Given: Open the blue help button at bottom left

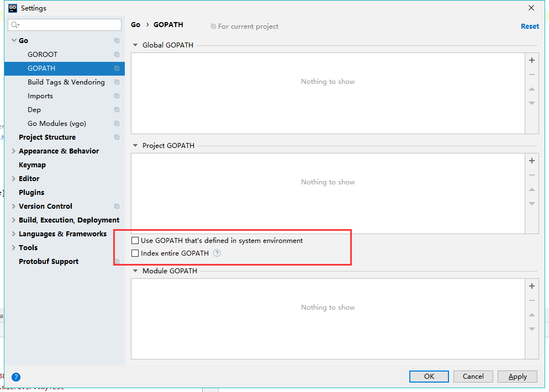Looking at the screenshot, I should pyautogui.click(x=16, y=377).
